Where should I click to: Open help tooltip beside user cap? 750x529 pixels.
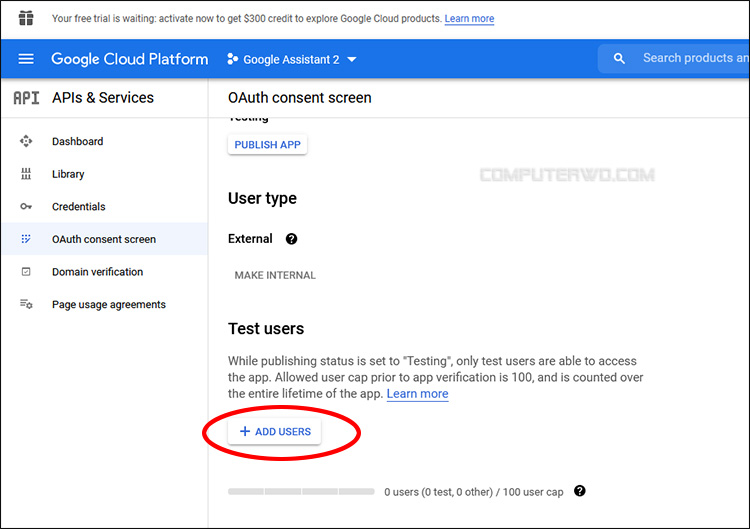coord(580,491)
